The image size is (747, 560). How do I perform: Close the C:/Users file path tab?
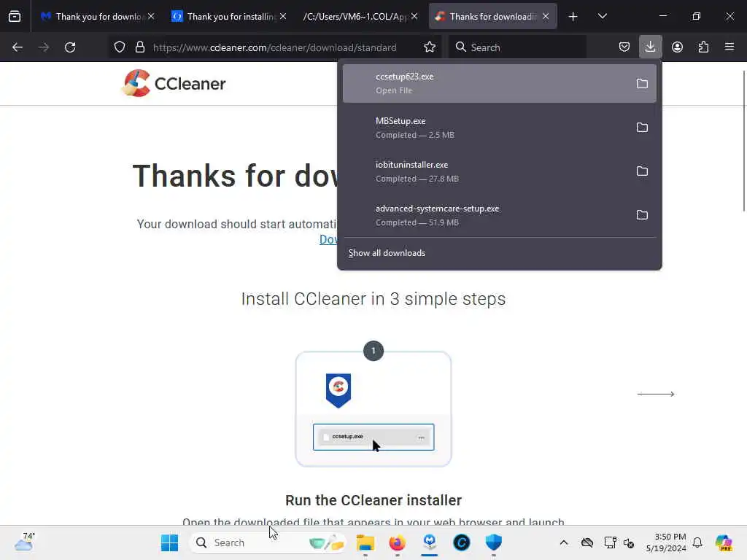point(414,17)
